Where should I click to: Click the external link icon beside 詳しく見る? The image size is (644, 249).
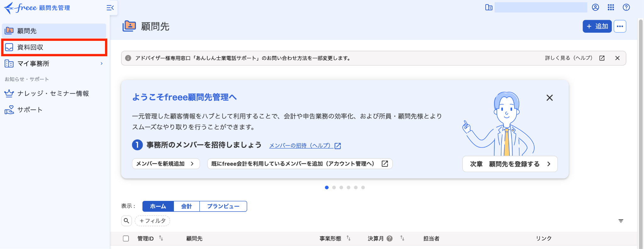[x=602, y=58]
